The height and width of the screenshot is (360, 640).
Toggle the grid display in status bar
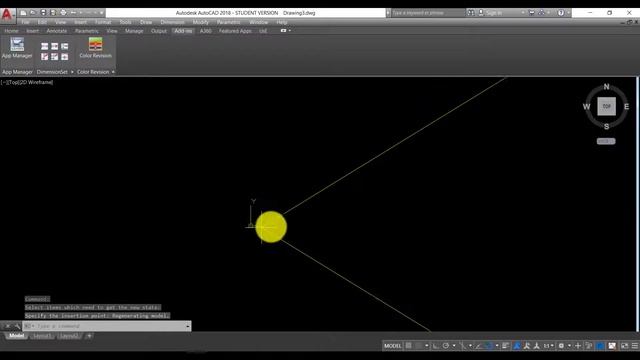(x=409, y=346)
